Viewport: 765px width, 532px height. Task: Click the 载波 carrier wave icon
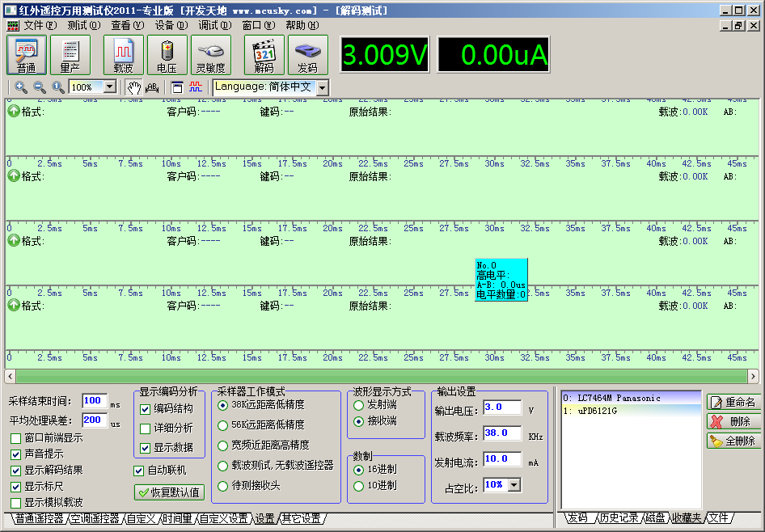coord(123,55)
